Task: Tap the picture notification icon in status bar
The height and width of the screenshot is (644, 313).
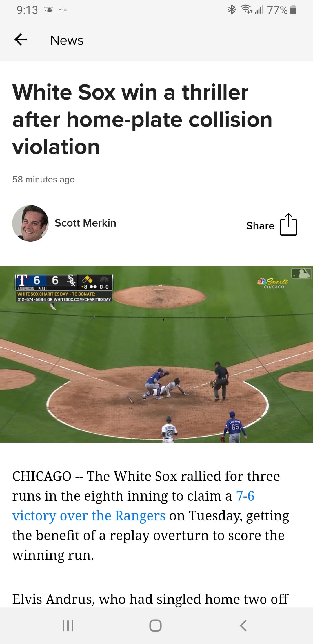Action: pyautogui.click(x=48, y=10)
